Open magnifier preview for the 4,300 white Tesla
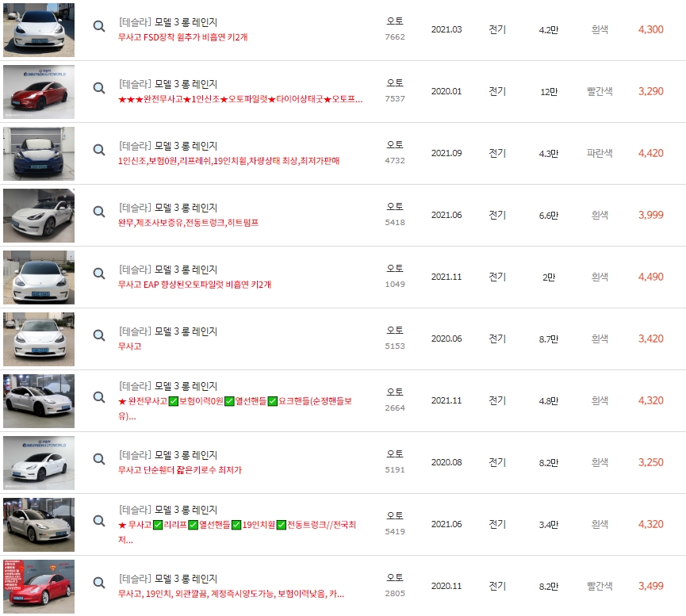The height and width of the screenshot is (616, 686). pos(98,26)
